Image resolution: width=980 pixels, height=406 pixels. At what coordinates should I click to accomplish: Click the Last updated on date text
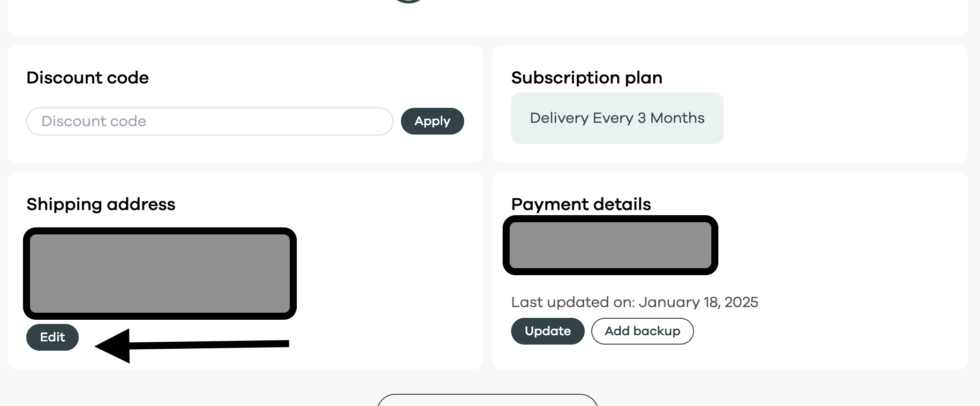(x=634, y=302)
